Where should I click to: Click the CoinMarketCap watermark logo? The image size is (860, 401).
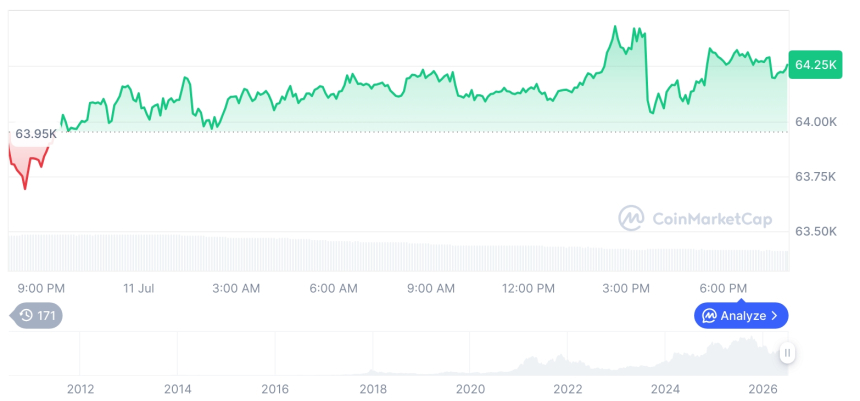pos(631,218)
